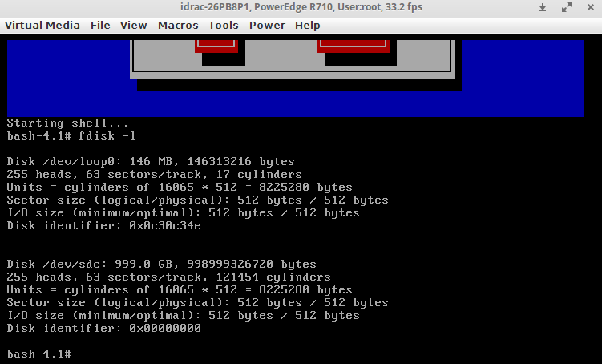Viewport: 602px width, 364px height.
Task: Open the View menu
Action: coord(134,25)
